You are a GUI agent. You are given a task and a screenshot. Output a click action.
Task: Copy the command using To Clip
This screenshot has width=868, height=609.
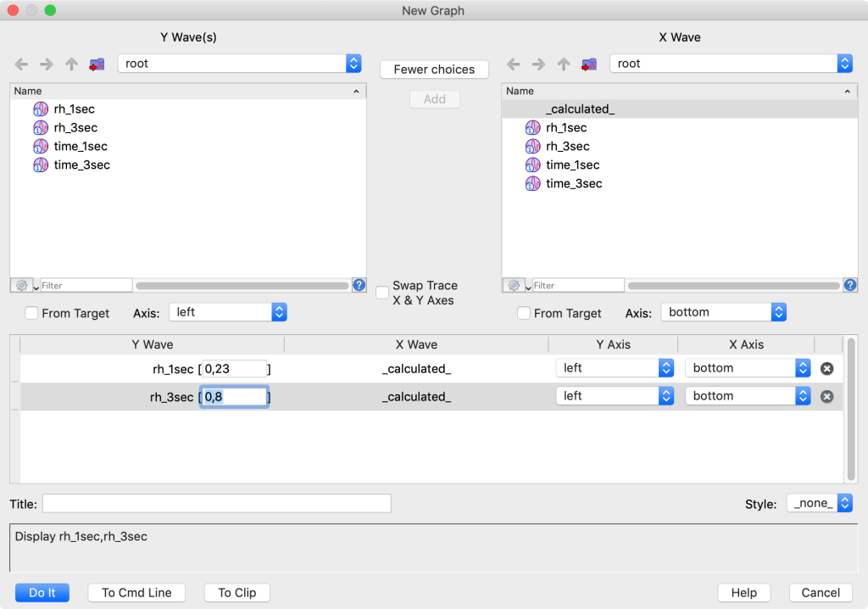(236, 592)
